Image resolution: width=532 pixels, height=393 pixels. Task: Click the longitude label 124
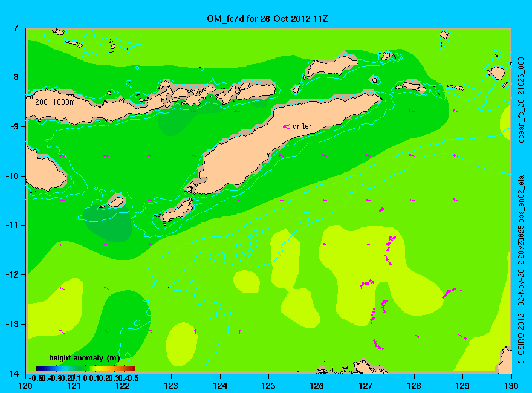click(x=220, y=386)
